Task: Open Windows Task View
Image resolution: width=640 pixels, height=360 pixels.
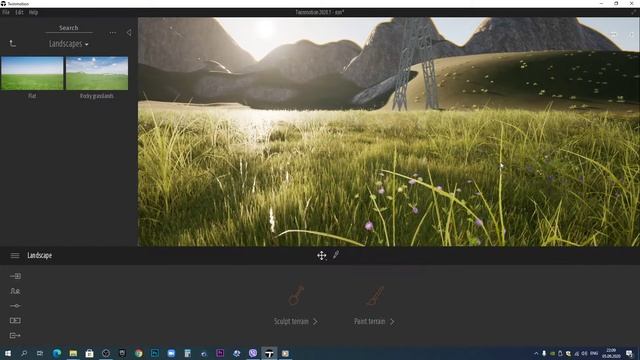Action: pos(40,353)
